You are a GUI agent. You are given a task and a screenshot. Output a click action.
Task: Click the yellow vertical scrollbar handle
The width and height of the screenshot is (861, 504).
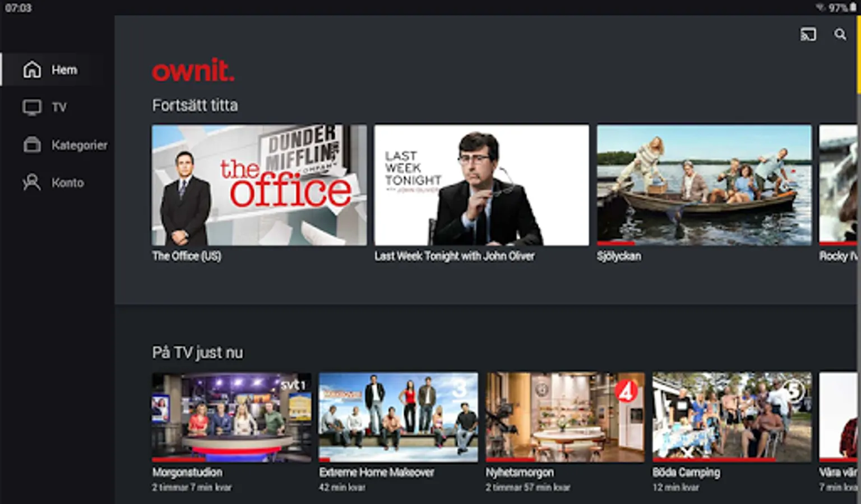click(x=858, y=55)
